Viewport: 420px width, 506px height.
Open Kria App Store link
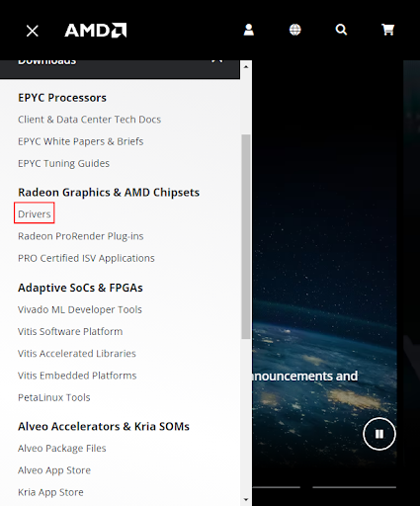[50, 492]
